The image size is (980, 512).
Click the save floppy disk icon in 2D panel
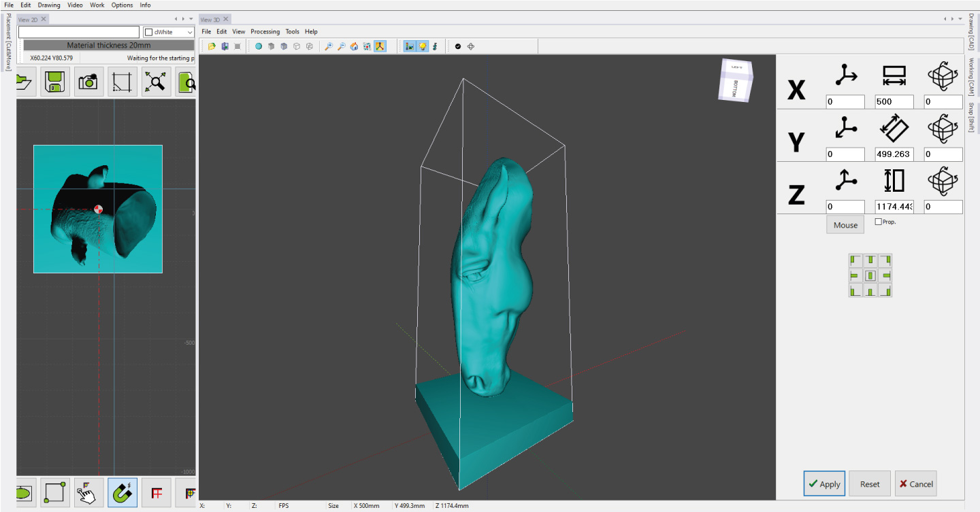(x=55, y=82)
